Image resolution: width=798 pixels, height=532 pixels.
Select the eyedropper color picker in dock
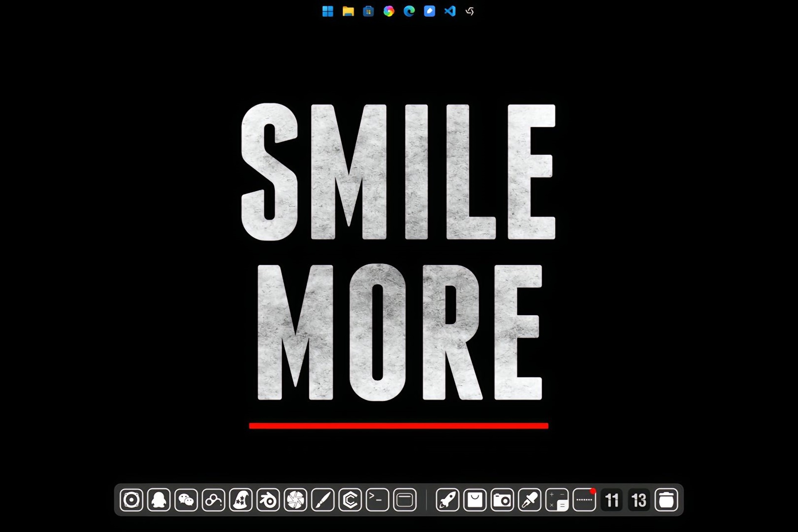tap(530, 500)
